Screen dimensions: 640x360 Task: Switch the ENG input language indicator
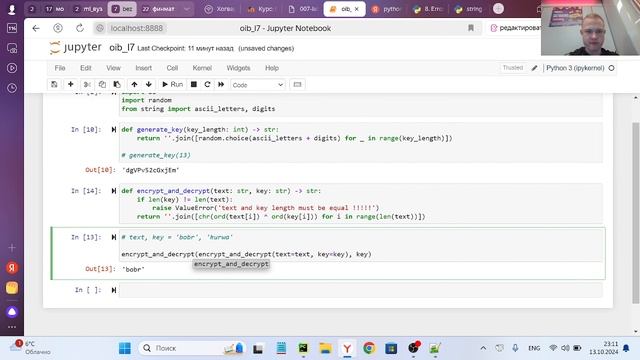click(x=534, y=348)
